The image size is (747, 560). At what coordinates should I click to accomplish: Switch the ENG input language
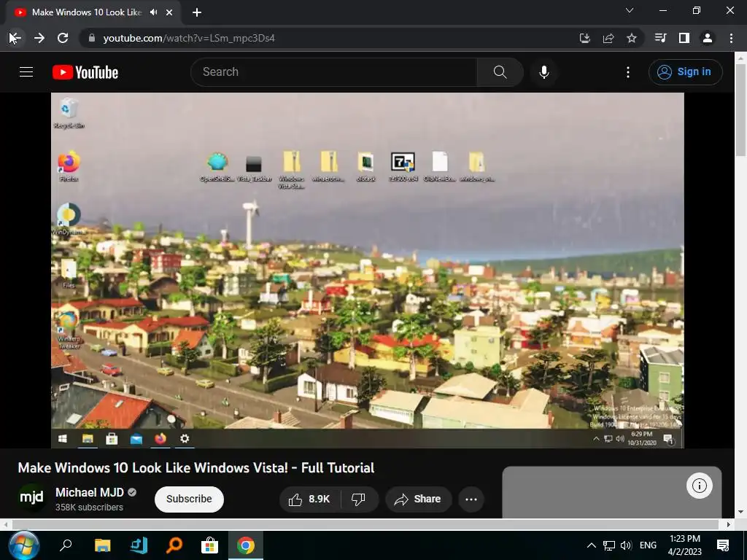pos(648,545)
